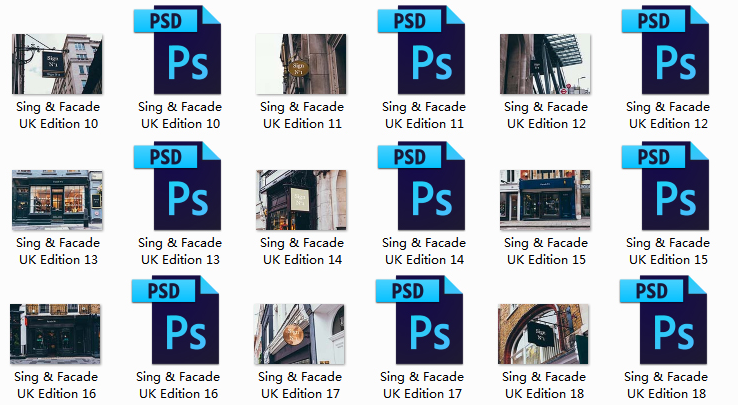Click the filename label under the Edition 12 photo

point(545,115)
